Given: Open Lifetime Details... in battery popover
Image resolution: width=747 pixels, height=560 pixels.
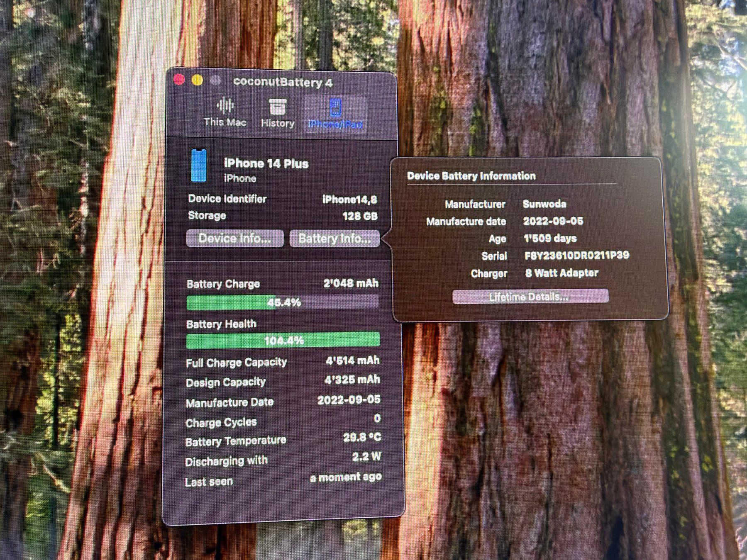Looking at the screenshot, I should pos(530,297).
